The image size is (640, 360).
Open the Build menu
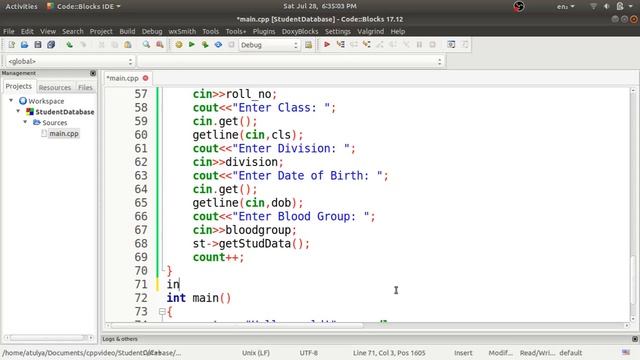point(127,31)
